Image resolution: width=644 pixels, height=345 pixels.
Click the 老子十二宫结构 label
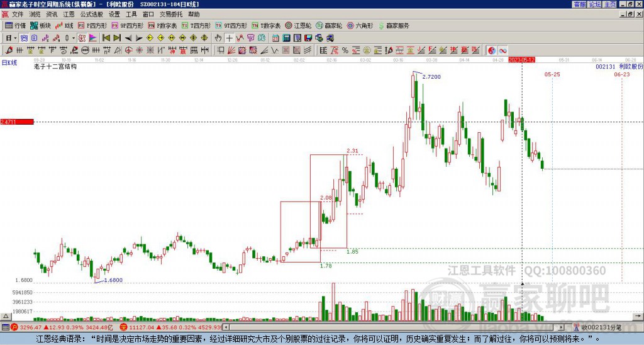click(x=55, y=66)
